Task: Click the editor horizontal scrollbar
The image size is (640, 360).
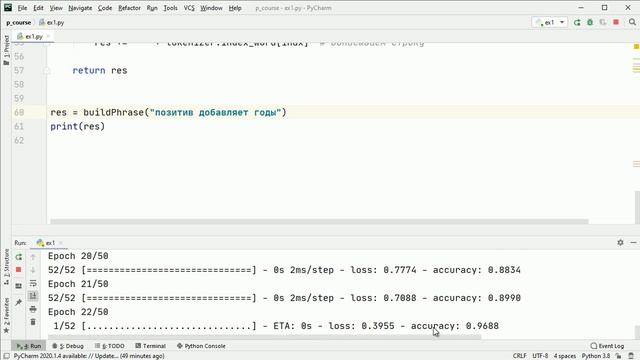Action: pyautogui.click(x=319, y=221)
